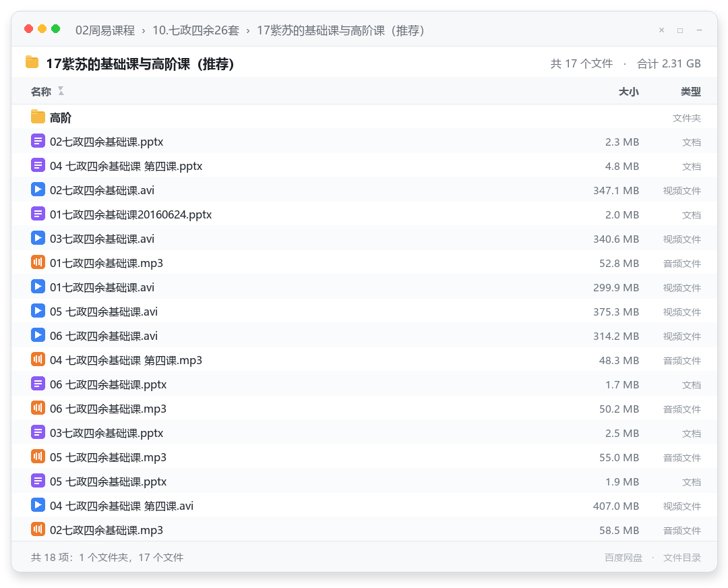Image resolution: width=728 pixels, height=588 pixels.
Task: Click video icon of 03七政四余基础课.avi
Action: [38, 238]
